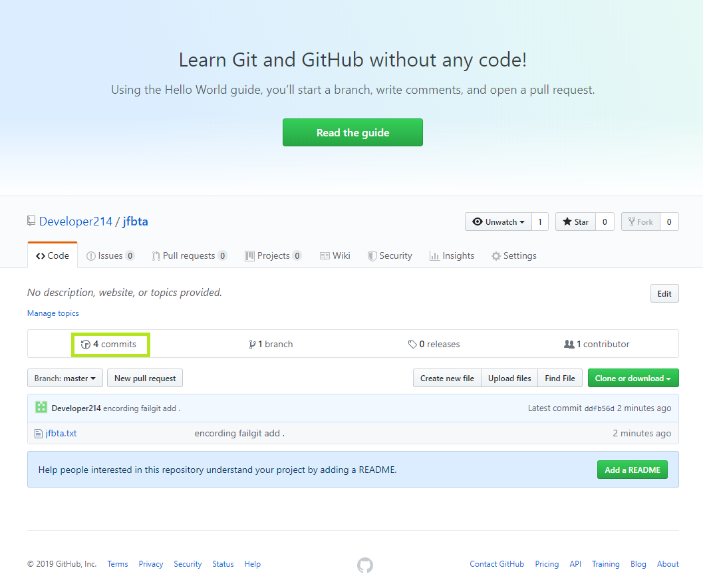This screenshot has height=588, width=703.
Task: Click the GitHub Octocat logo in footer
Action: 365,565
